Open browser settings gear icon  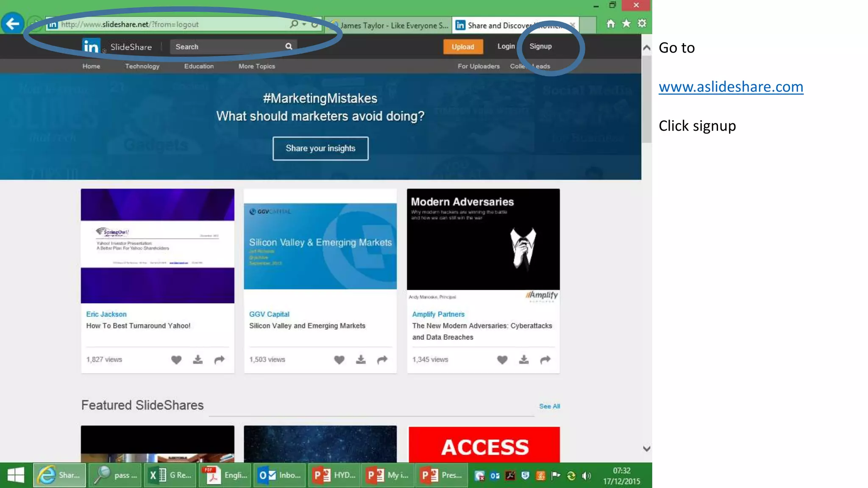point(642,24)
